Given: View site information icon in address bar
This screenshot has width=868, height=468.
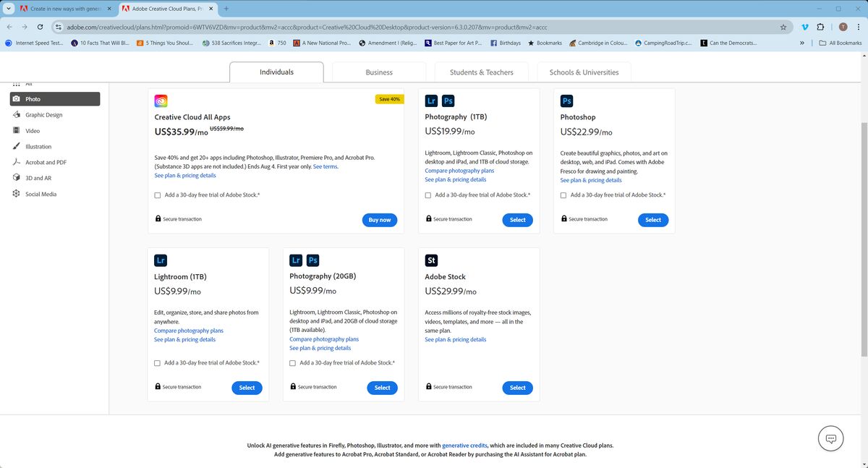Looking at the screenshot, I should (x=59, y=27).
